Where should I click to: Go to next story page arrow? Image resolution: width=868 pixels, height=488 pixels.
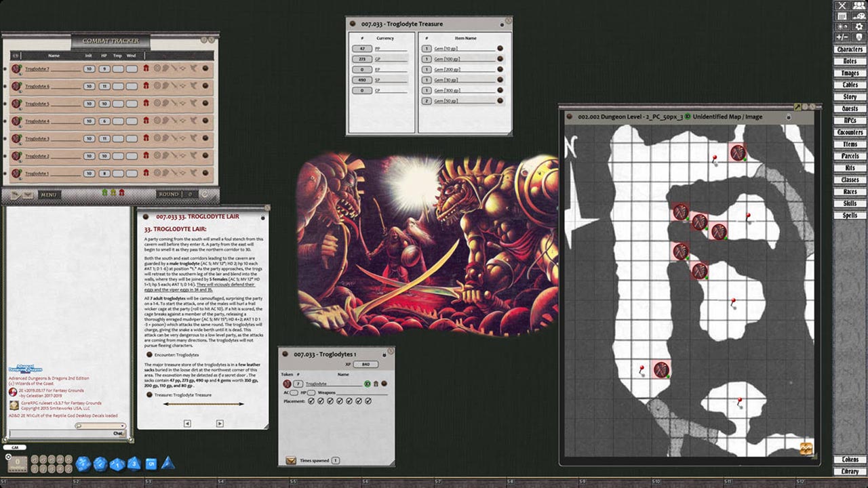pos(220,424)
